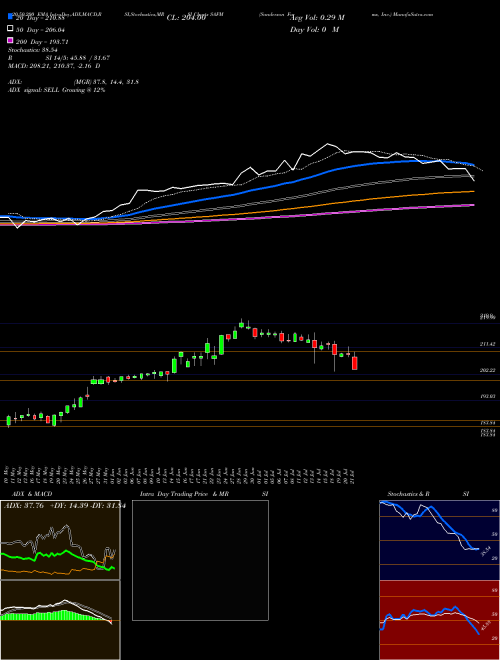The height and width of the screenshot is (660, 500).
Task: Select the '20 Day - 210.88' legend text
Action: pos(41,18)
